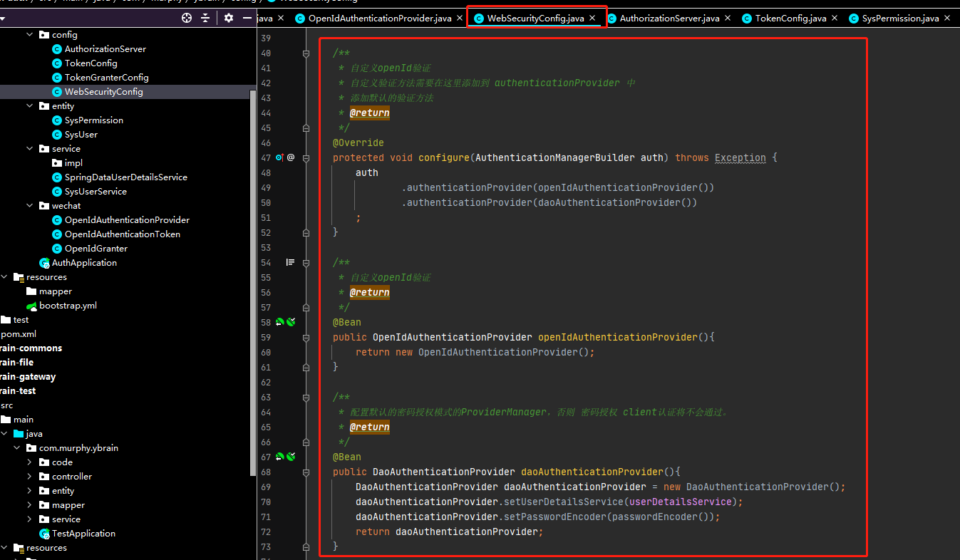Click the Collapse All icon in Project toolbar
960x560 pixels.
click(205, 18)
